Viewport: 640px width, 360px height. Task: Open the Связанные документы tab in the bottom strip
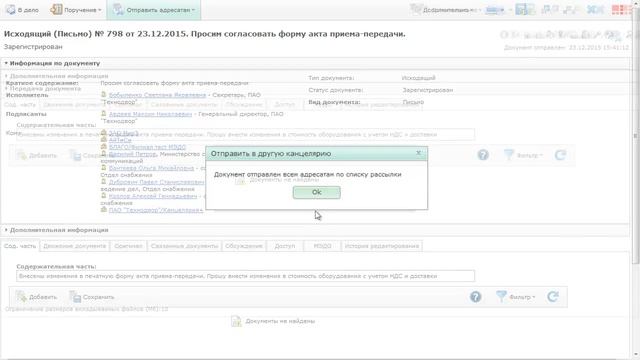tap(184, 246)
